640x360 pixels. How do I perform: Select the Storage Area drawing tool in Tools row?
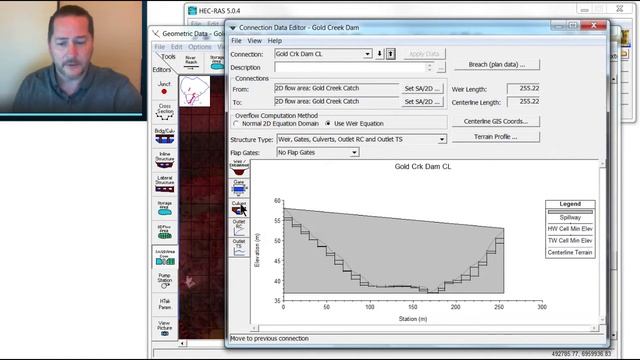[216, 62]
